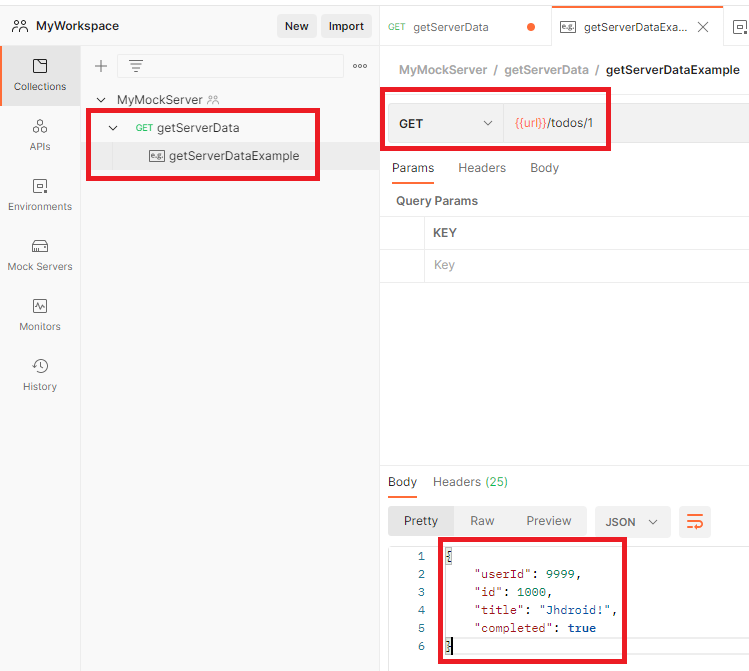Open the Mock Servers sidebar section
Screen dimensions: 749x671
click(40, 255)
